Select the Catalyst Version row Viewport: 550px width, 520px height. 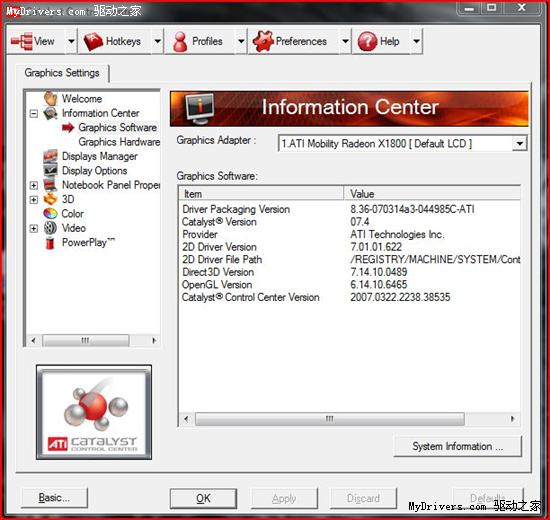coord(350,222)
